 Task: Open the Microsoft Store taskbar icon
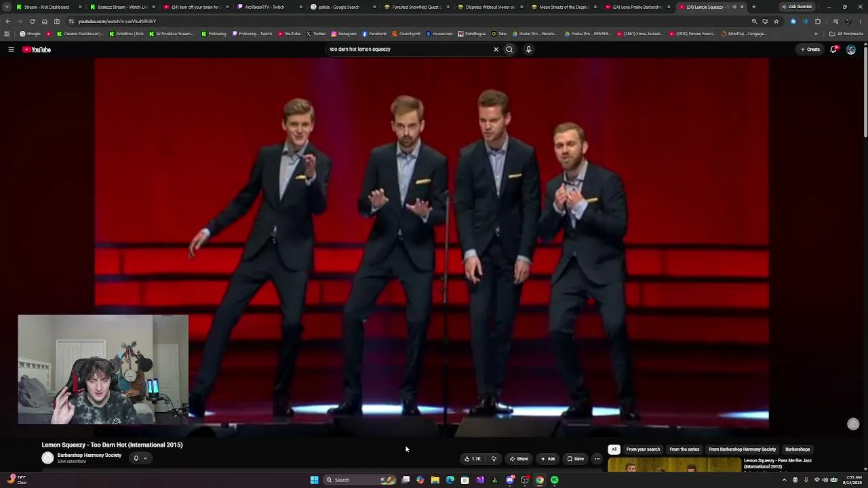[x=465, y=480]
